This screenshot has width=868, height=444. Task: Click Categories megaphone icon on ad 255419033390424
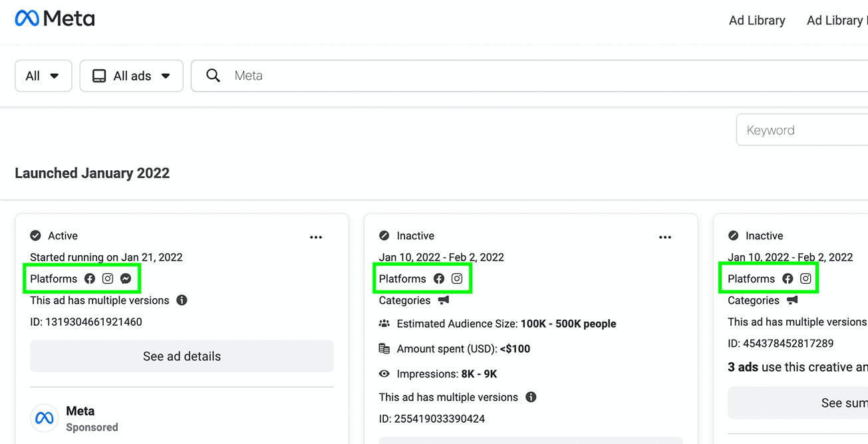click(x=444, y=300)
